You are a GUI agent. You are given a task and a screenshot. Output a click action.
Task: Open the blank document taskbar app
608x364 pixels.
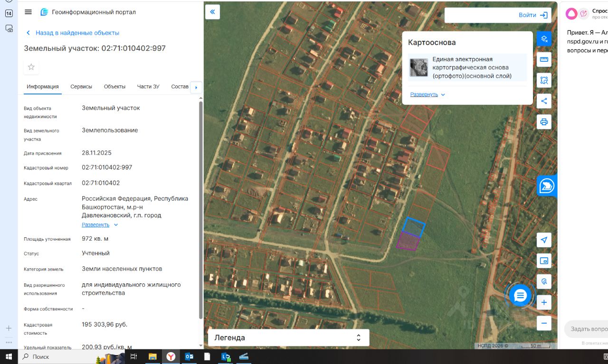(x=207, y=356)
